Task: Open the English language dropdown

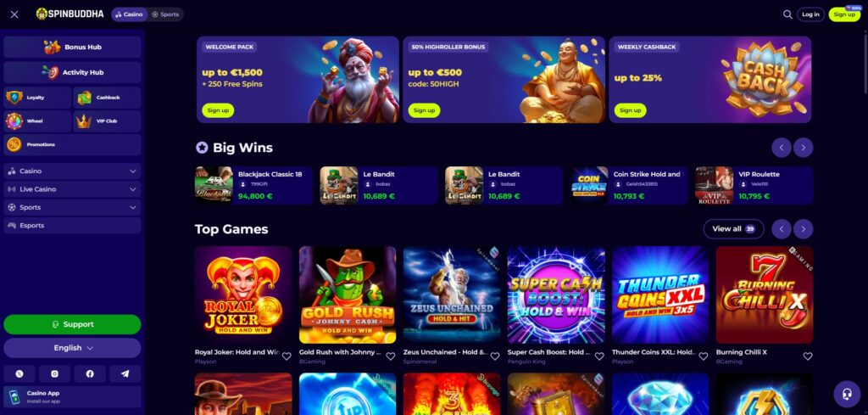Action: (x=73, y=348)
